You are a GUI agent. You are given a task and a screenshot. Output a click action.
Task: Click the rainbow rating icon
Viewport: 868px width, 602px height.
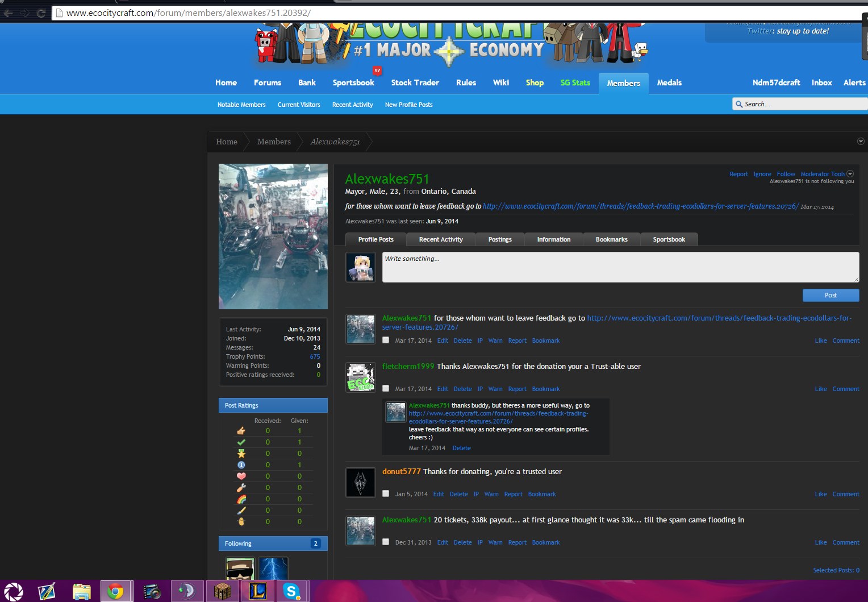tap(241, 499)
